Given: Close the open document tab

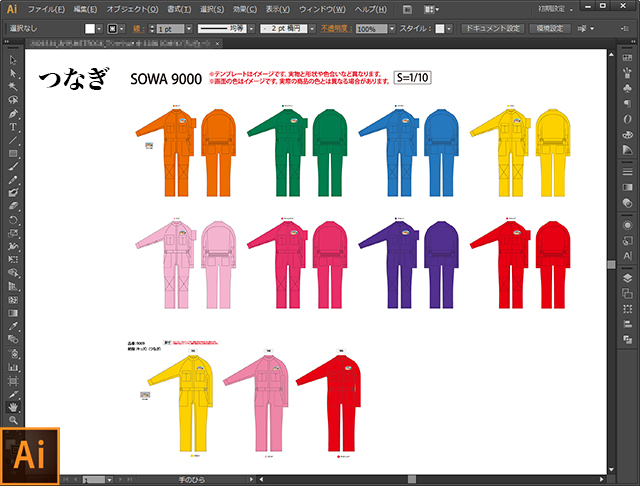Looking at the screenshot, I should tap(217, 43).
